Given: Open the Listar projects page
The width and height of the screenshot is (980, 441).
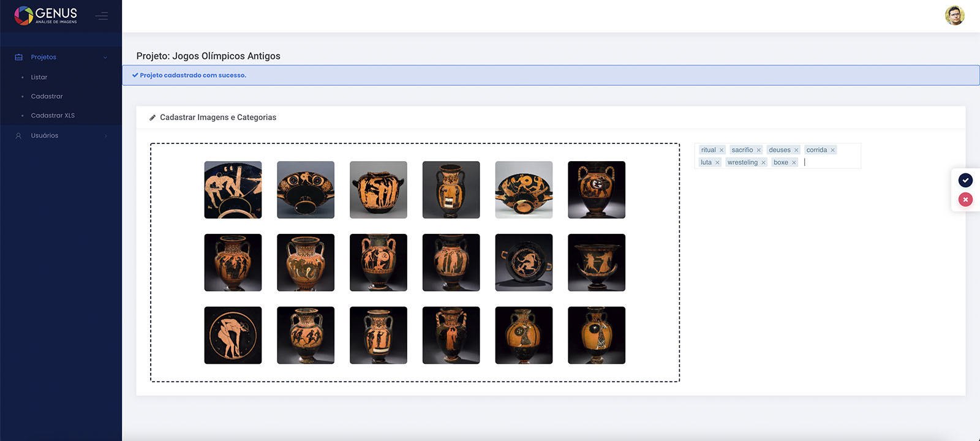Looking at the screenshot, I should tap(39, 77).
